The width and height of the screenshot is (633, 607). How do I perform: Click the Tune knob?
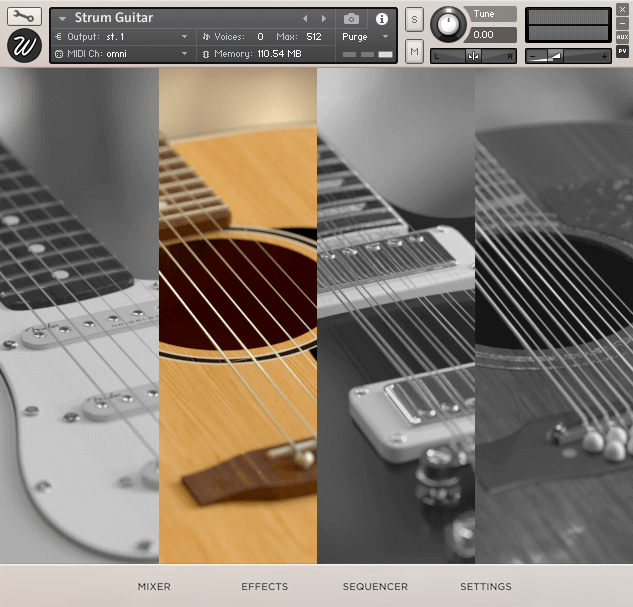click(448, 24)
